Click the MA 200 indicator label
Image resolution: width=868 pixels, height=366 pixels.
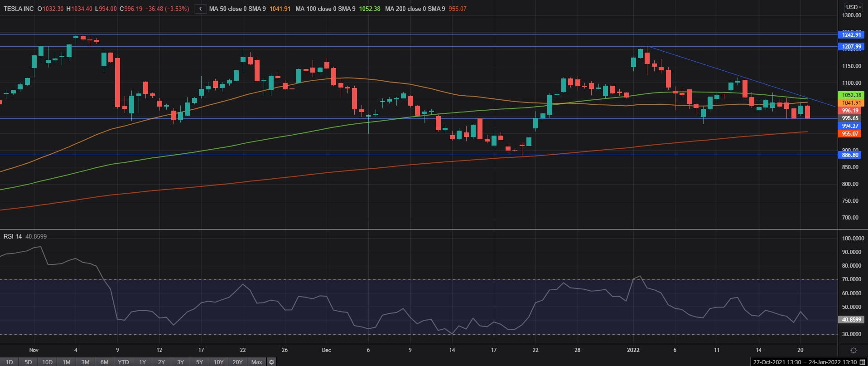[x=415, y=9]
